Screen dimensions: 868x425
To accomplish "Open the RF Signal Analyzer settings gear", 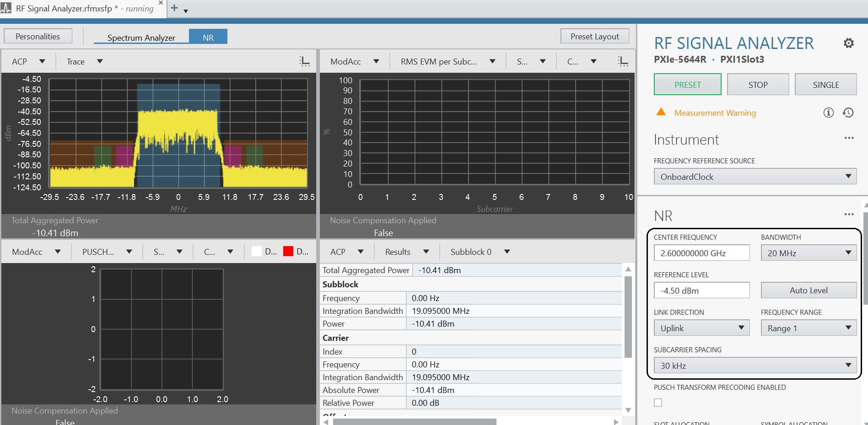I will (x=849, y=43).
